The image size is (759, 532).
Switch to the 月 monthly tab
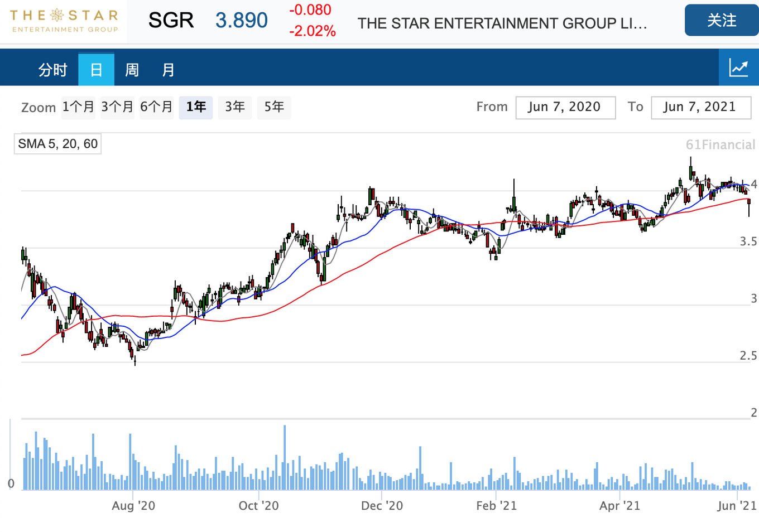pyautogui.click(x=168, y=70)
